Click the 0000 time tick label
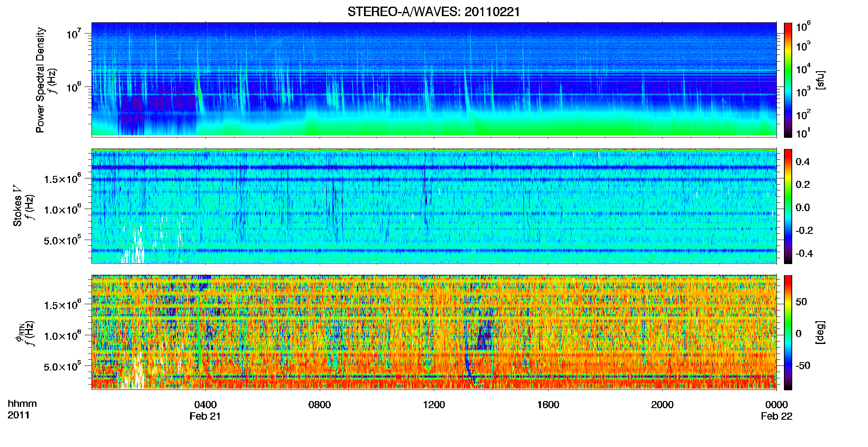The height and width of the screenshot is (447, 868). point(776,404)
